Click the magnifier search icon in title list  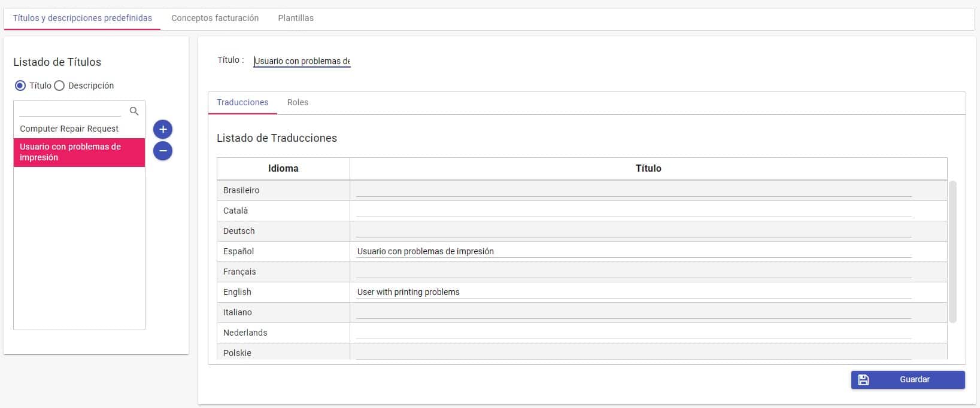(x=134, y=111)
